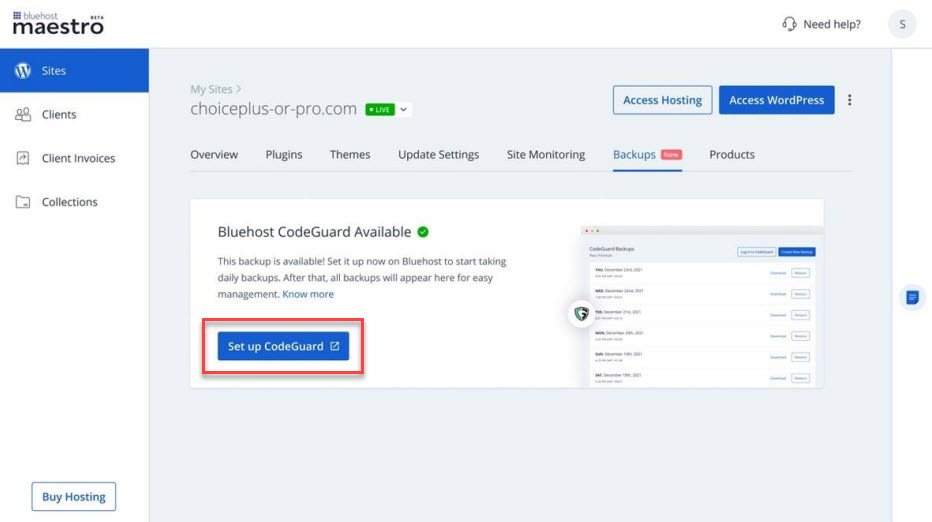Open Collections in sidebar

69,202
